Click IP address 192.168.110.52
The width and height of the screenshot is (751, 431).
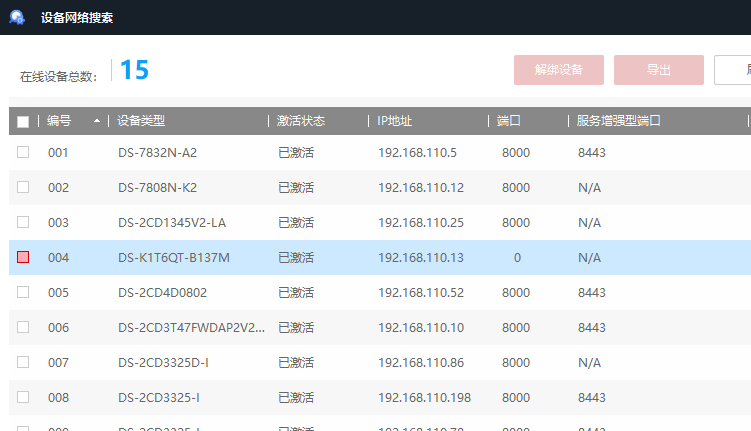[x=421, y=293]
